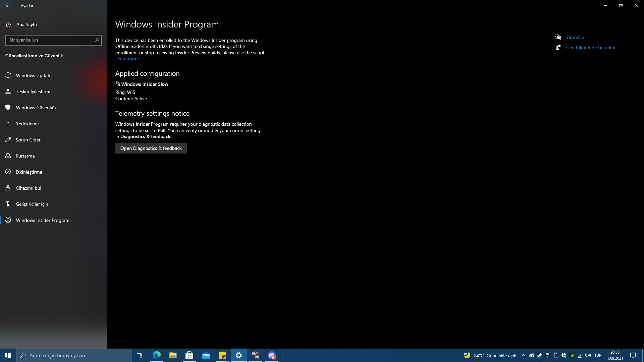Go to Yedekleme settings

27,124
